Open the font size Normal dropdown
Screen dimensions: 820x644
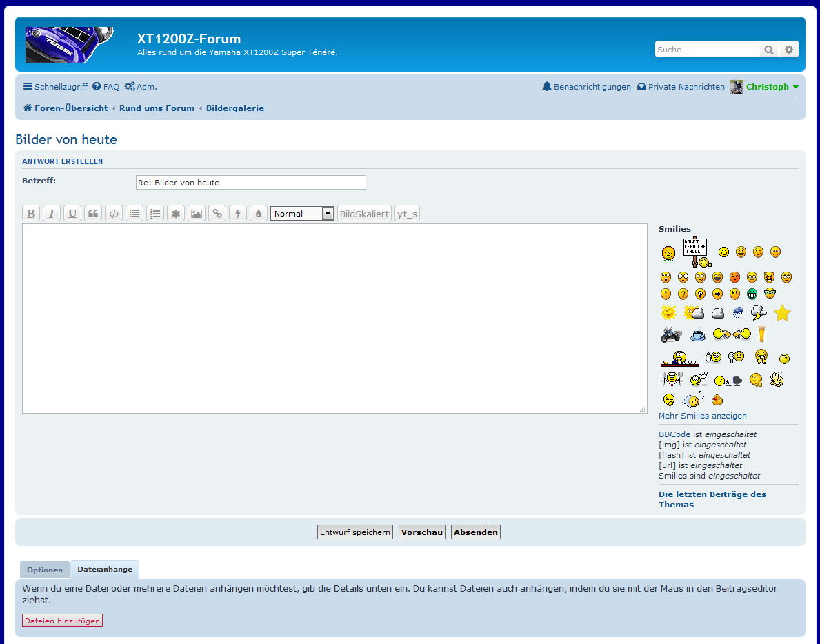coord(302,214)
